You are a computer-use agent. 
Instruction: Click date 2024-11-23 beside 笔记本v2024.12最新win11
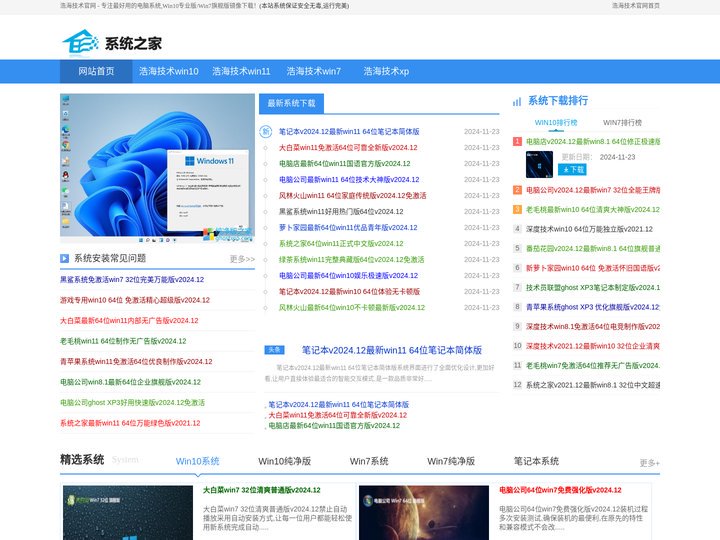coord(482,132)
